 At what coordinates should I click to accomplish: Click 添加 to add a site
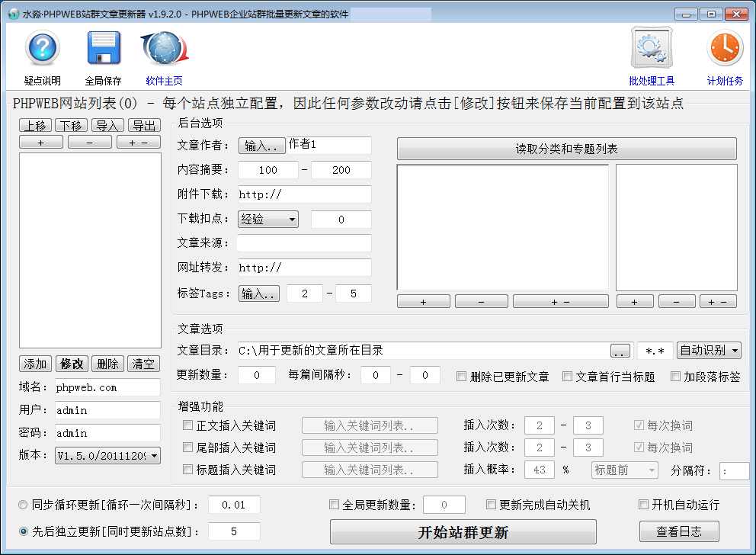click(35, 364)
